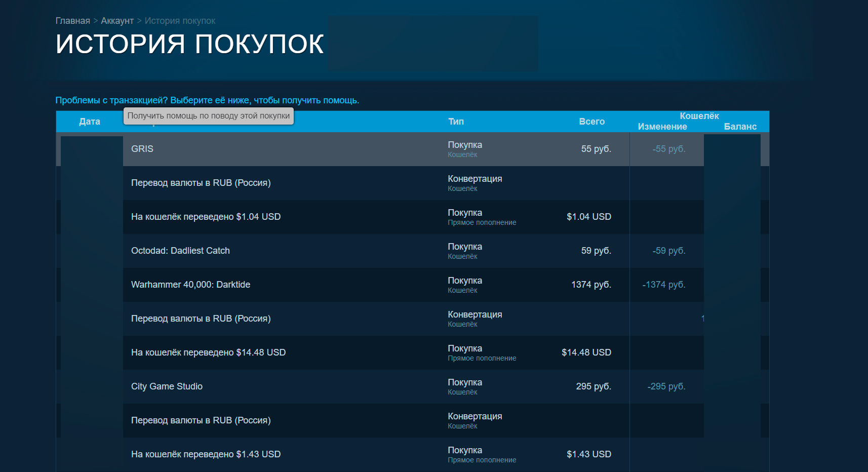Open the Аккаунт breadcrumb link
This screenshot has height=472, width=868.
[x=117, y=21]
